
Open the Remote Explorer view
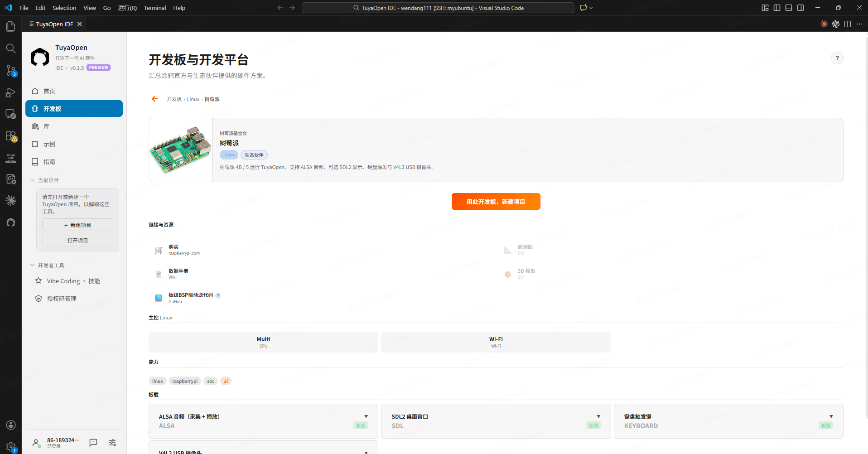(x=10, y=114)
